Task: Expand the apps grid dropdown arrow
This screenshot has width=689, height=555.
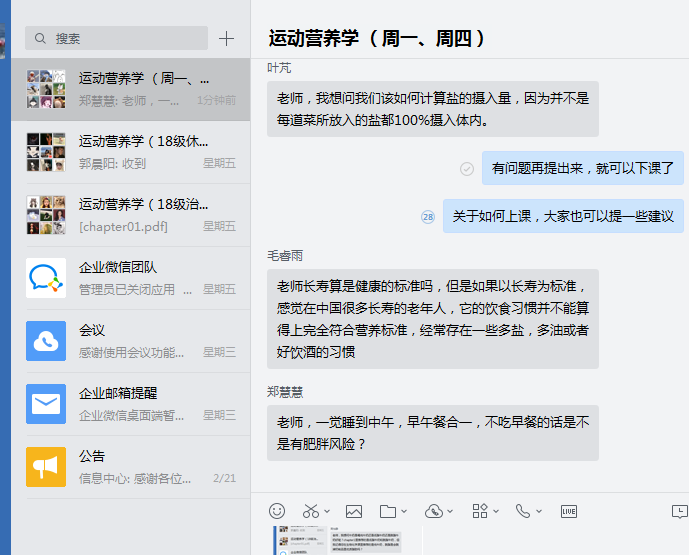Action: [x=495, y=512]
